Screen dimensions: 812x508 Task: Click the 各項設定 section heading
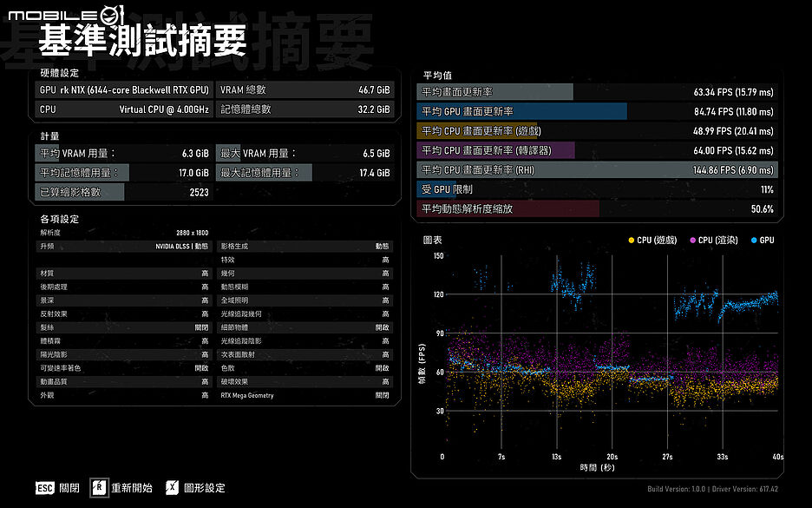[x=60, y=219]
